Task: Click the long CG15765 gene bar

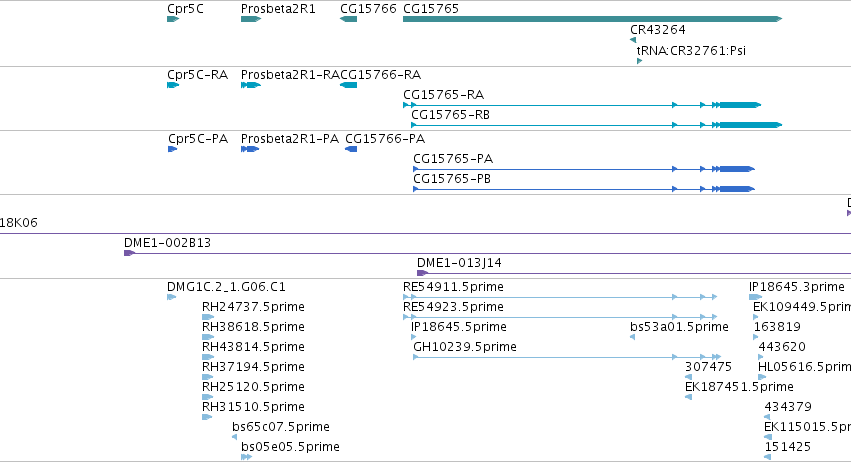Action: tap(593, 20)
